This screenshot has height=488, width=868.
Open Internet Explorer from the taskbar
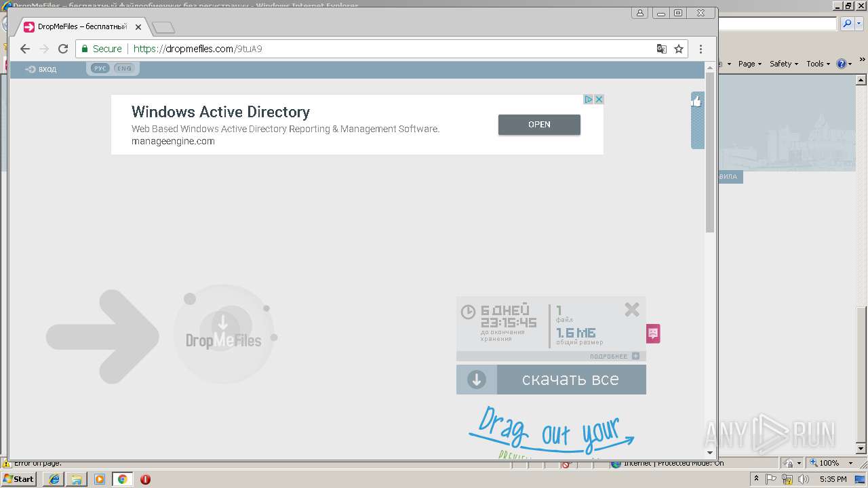54,479
